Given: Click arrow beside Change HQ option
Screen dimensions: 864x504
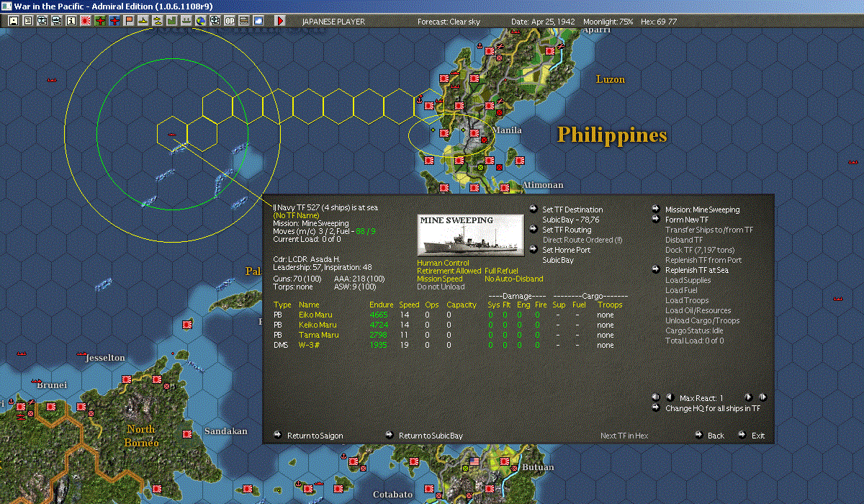Looking at the screenshot, I should pyautogui.click(x=656, y=408).
